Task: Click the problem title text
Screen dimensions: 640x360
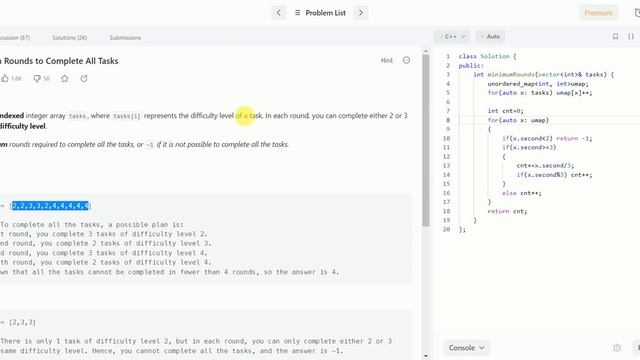Action: [x=59, y=61]
